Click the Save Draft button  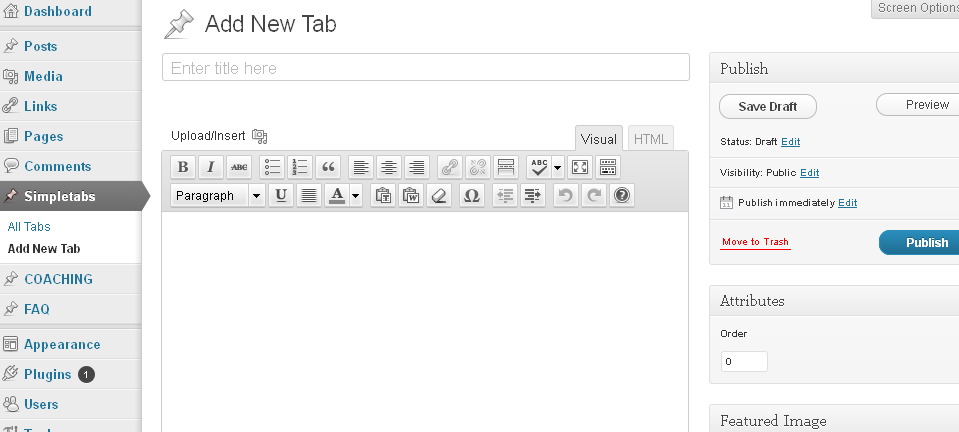click(x=768, y=106)
